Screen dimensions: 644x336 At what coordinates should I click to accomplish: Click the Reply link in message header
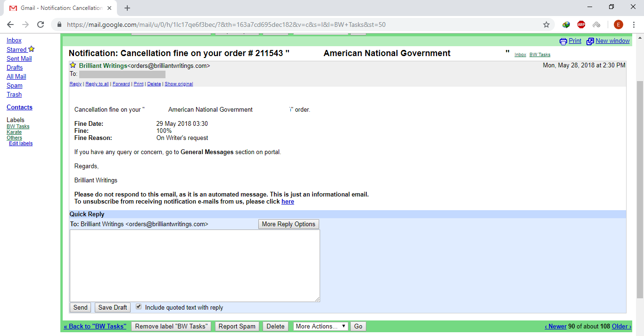pyautogui.click(x=75, y=84)
